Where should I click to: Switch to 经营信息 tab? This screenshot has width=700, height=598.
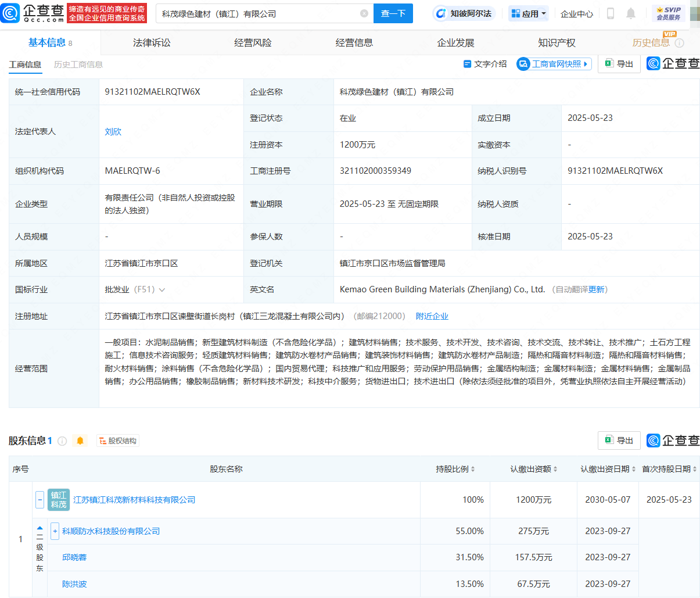click(x=354, y=43)
